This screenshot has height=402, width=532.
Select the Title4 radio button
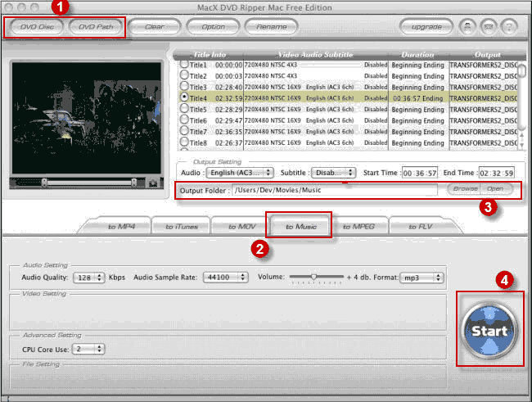(184, 97)
